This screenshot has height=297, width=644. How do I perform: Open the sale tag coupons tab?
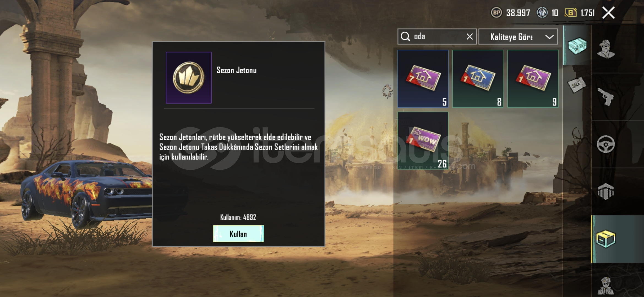(576, 84)
